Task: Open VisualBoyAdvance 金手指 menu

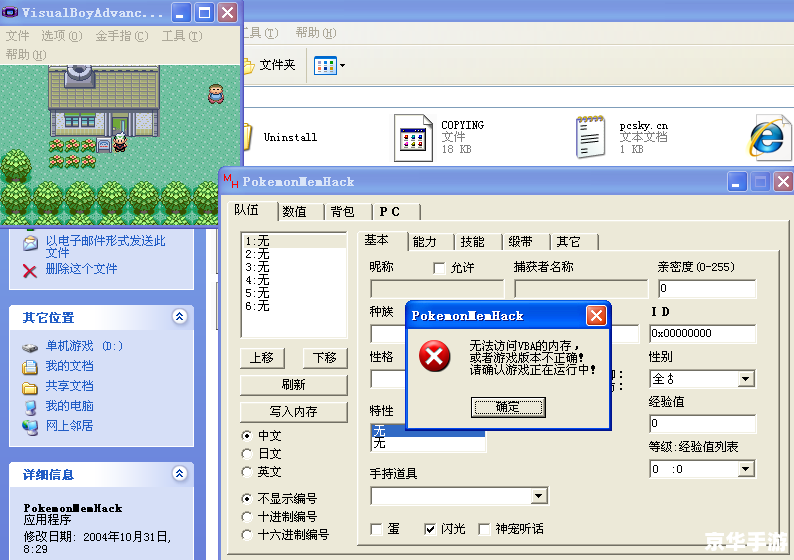Action: pos(122,36)
